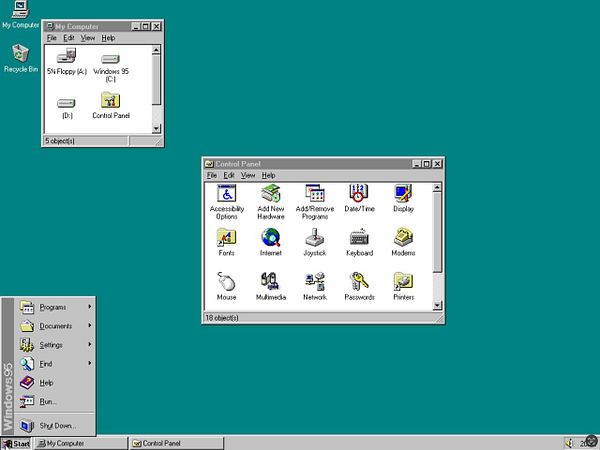Open the File menu in Control Panel
Screen dimensions: 600x450
[x=212, y=175]
